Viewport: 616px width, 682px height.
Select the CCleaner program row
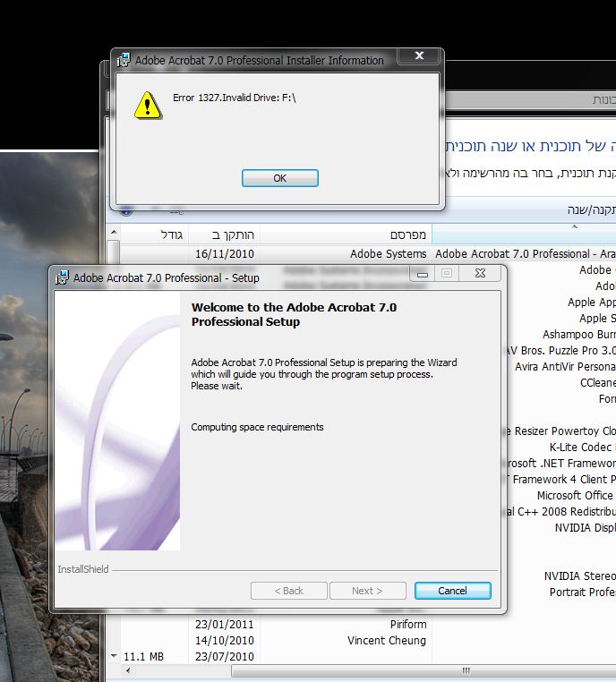(598, 382)
